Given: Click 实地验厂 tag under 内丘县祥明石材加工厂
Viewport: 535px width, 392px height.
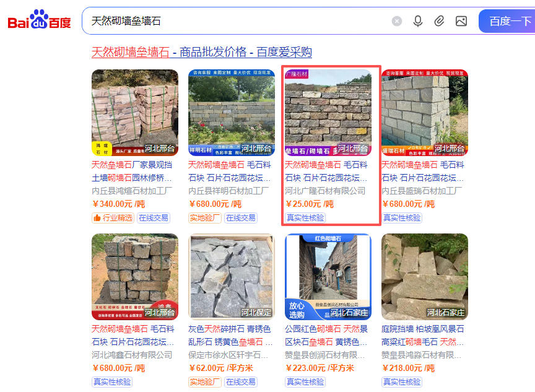Looking at the screenshot, I should (x=205, y=217).
